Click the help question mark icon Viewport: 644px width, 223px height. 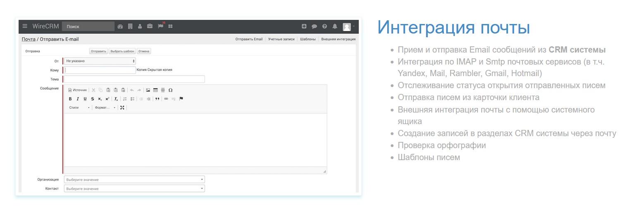click(324, 26)
